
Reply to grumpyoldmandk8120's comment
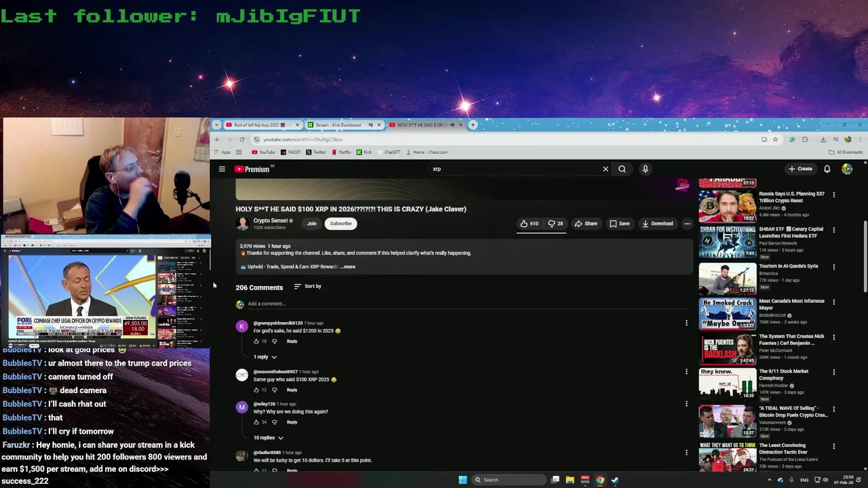pos(292,341)
